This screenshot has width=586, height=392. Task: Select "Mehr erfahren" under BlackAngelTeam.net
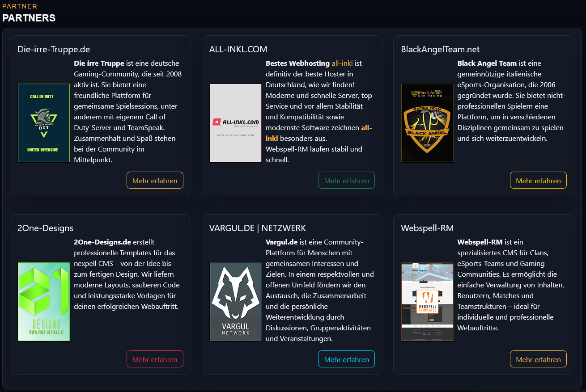[x=538, y=181]
